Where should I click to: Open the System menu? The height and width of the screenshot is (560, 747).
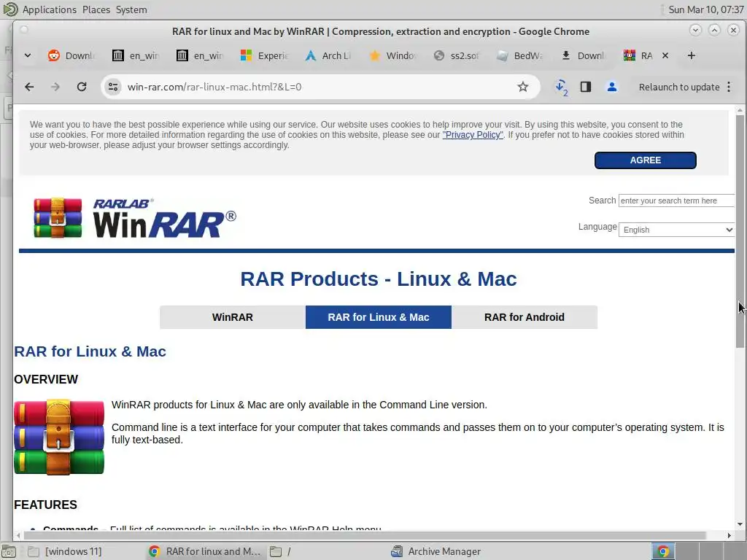point(131,9)
